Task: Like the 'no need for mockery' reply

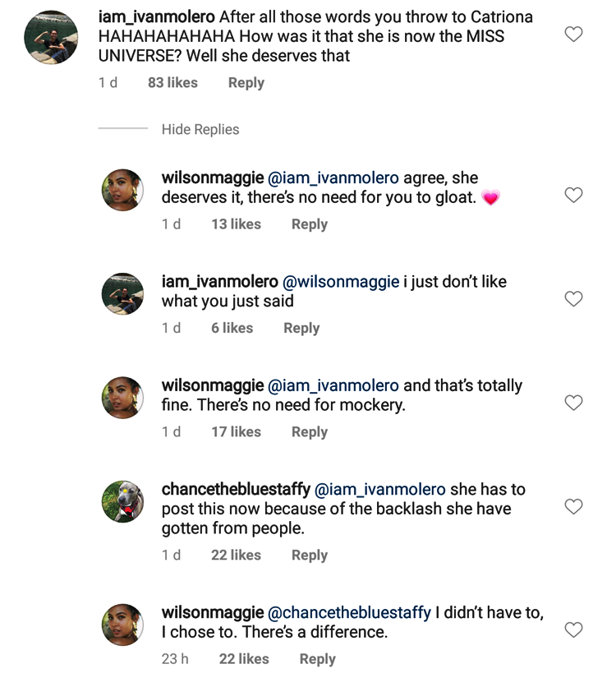Action: [574, 403]
